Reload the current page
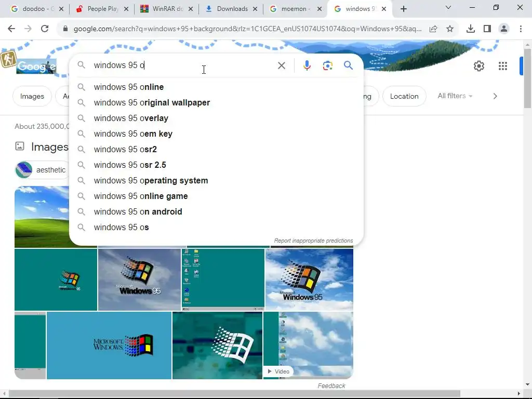Viewport: 532px width, 399px height. (45, 29)
